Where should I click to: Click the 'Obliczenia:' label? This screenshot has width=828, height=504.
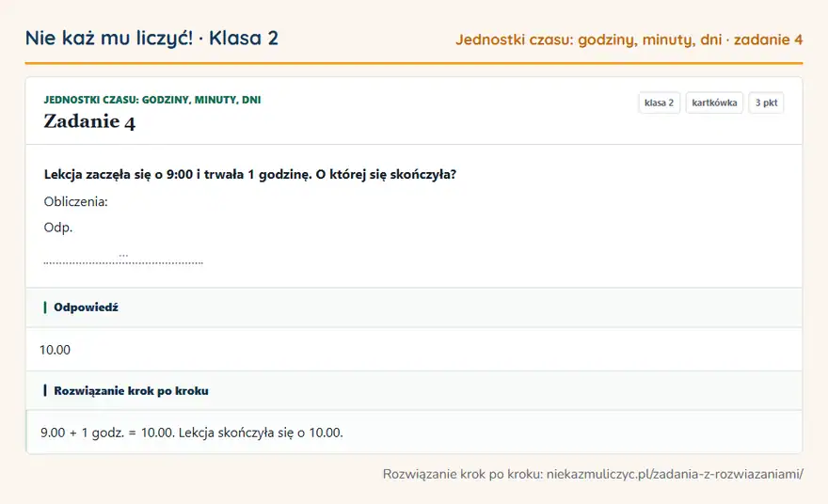coord(75,201)
